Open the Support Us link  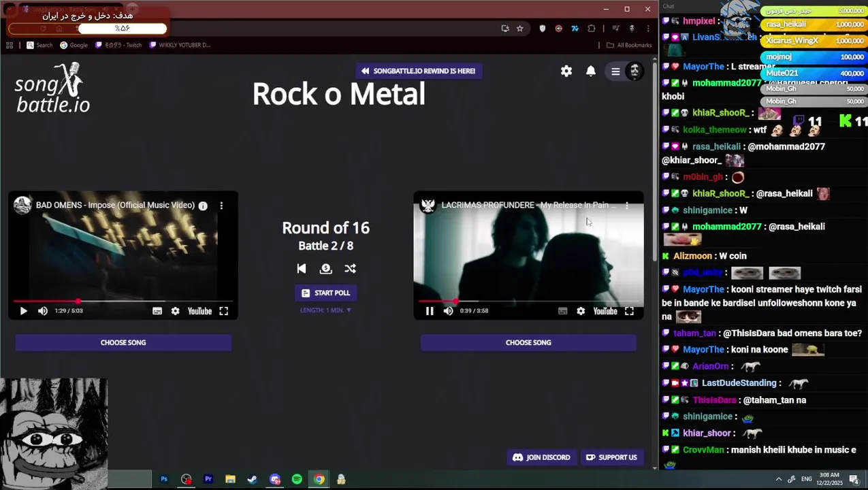611,457
